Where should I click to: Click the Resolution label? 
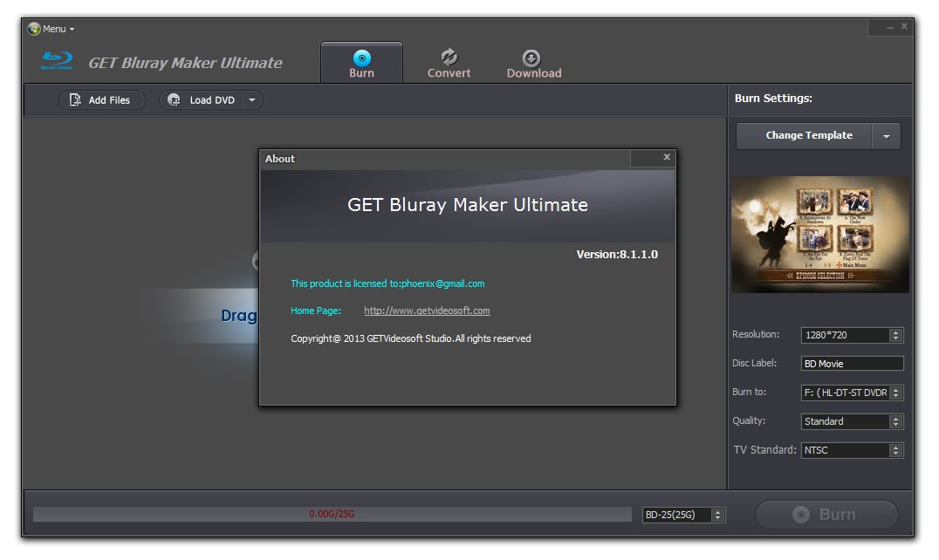point(756,334)
